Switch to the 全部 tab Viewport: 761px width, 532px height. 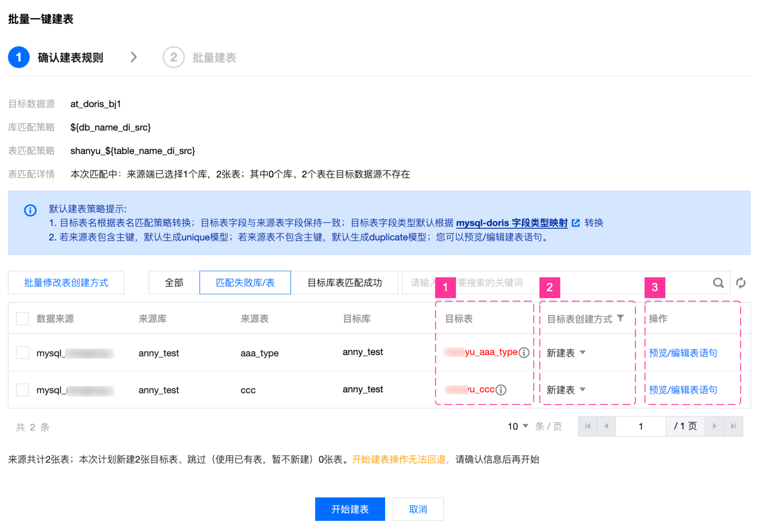[174, 282]
